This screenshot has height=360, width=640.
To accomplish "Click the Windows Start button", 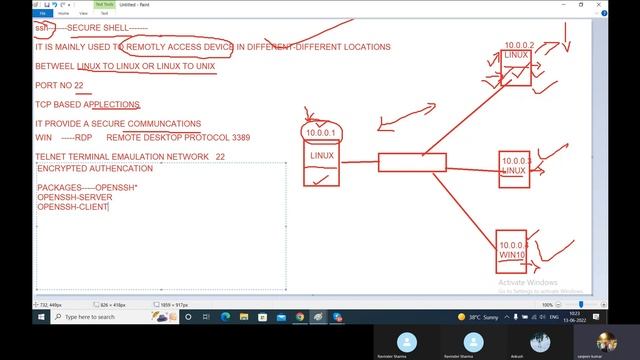I will pyautogui.click(x=41, y=317).
